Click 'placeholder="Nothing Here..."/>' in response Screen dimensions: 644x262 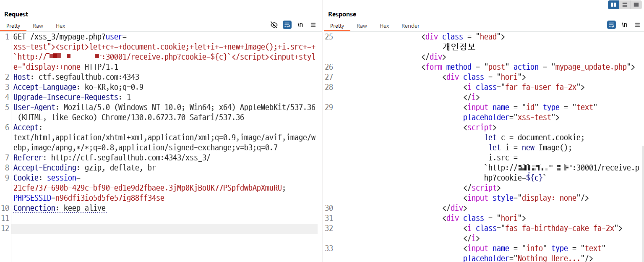(528, 258)
